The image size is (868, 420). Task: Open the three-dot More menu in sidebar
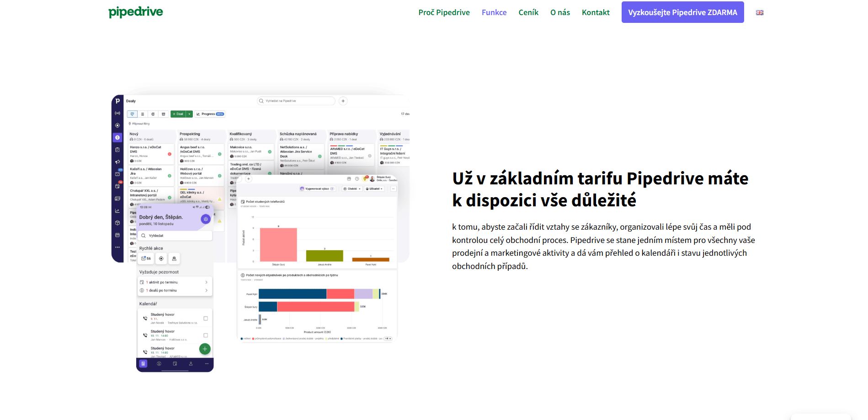[117, 247]
